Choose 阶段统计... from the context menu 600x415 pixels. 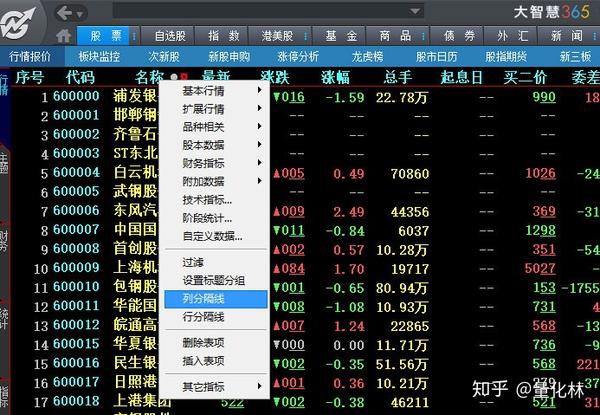[x=216, y=218]
